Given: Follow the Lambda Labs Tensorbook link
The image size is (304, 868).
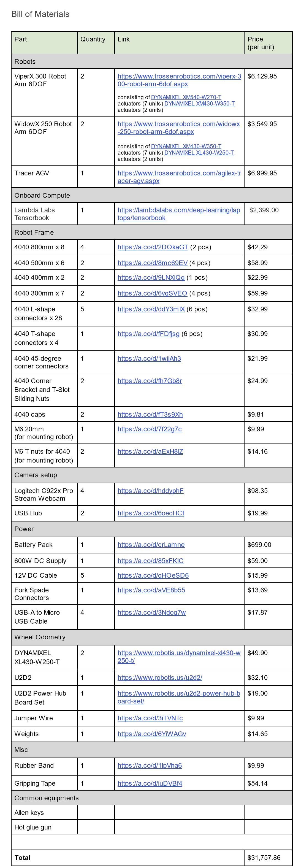Looking at the screenshot, I should pos(178,210).
